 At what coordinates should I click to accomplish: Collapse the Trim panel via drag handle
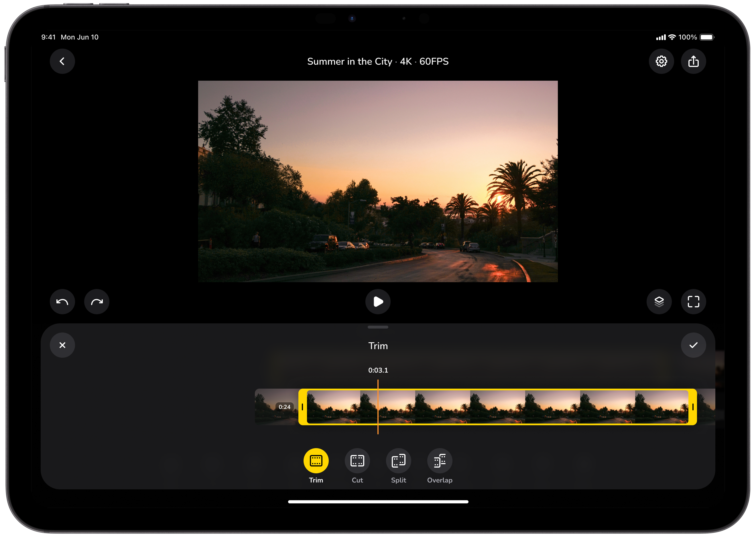(378, 327)
